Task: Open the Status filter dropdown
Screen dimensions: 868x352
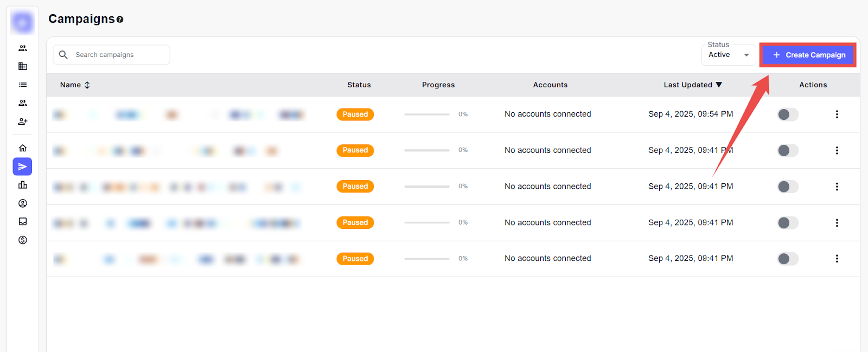Action: [728, 55]
